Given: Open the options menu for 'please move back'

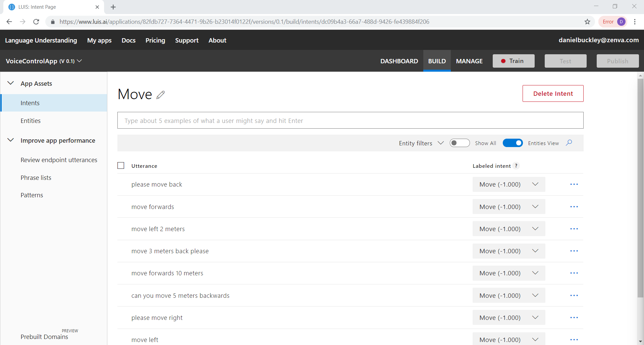Looking at the screenshot, I should pos(574,184).
